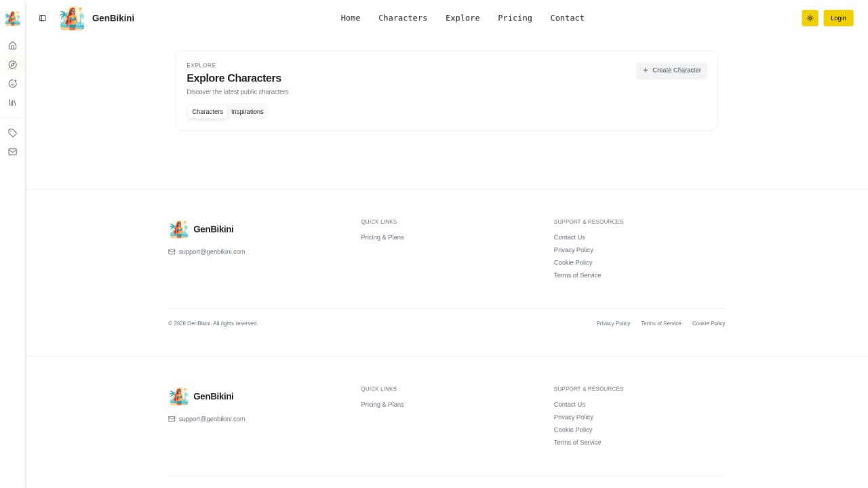Open Contact Us in the lower footer
The height and width of the screenshot is (488, 868).
(x=570, y=405)
